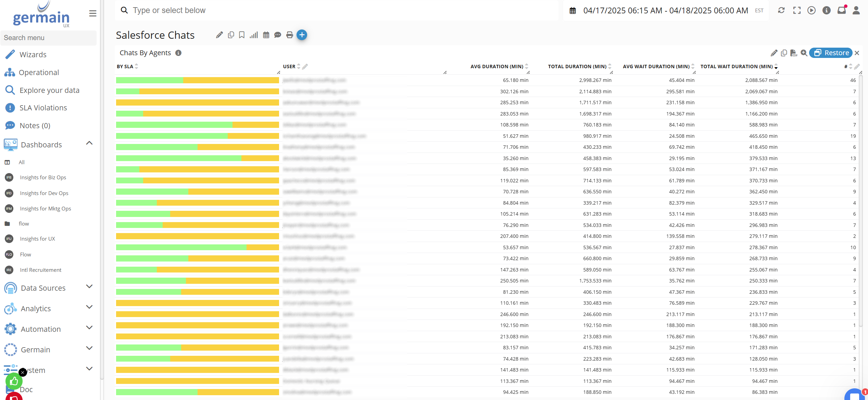This screenshot has height=400, width=868.
Task: Open the Chats By Agents info tooltip
Action: click(178, 53)
